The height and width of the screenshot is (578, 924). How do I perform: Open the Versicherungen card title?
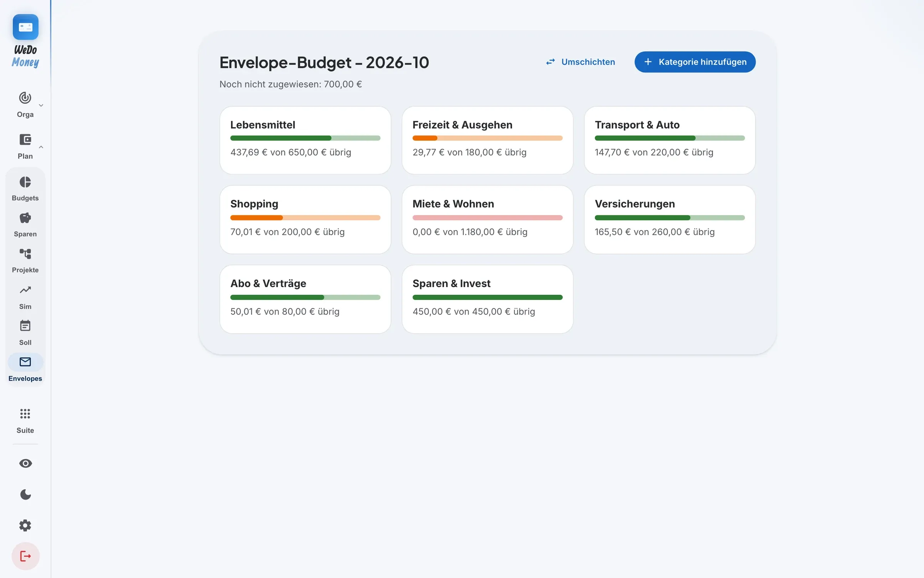point(635,204)
